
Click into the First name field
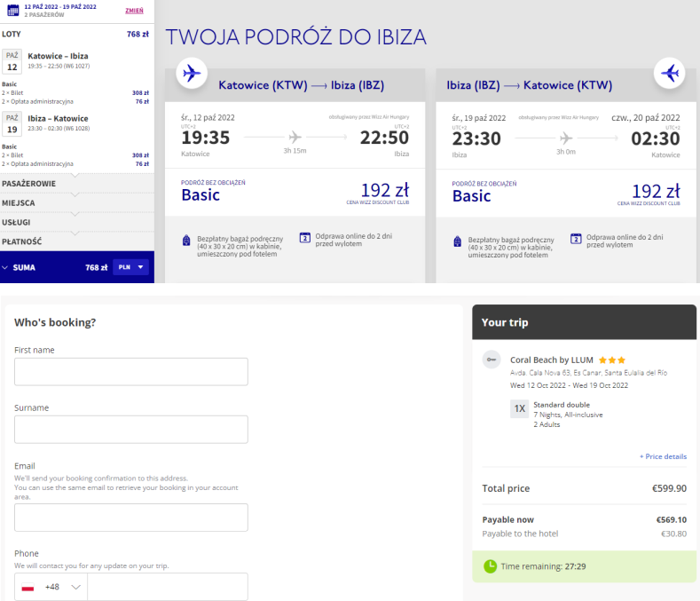(131, 372)
